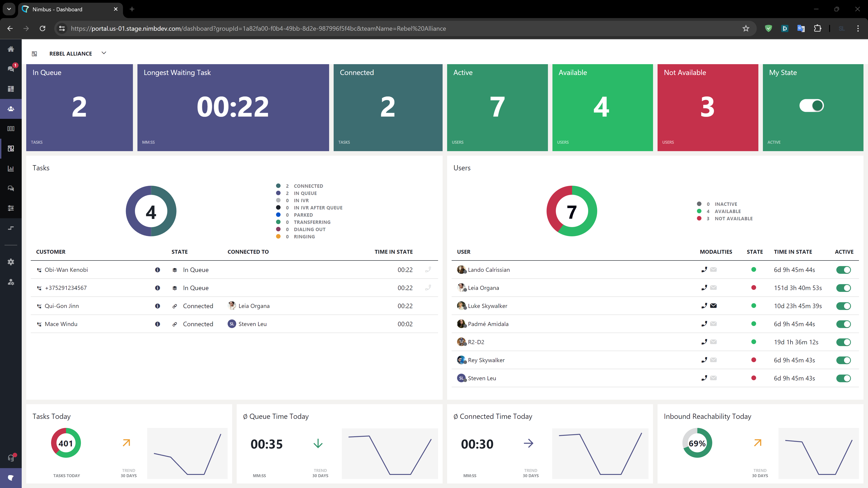Open the headset Assistance icon at sidebar bottom
The image size is (868, 488).
coord(11,457)
